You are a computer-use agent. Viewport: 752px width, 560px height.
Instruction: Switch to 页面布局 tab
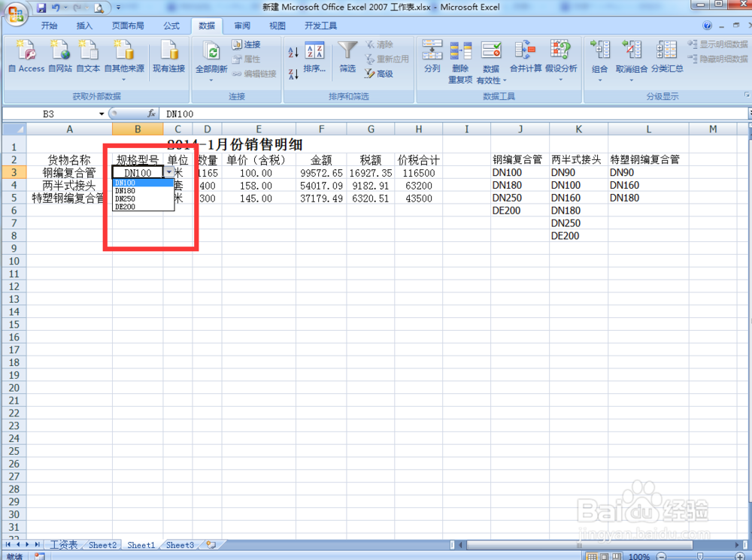click(x=128, y=26)
